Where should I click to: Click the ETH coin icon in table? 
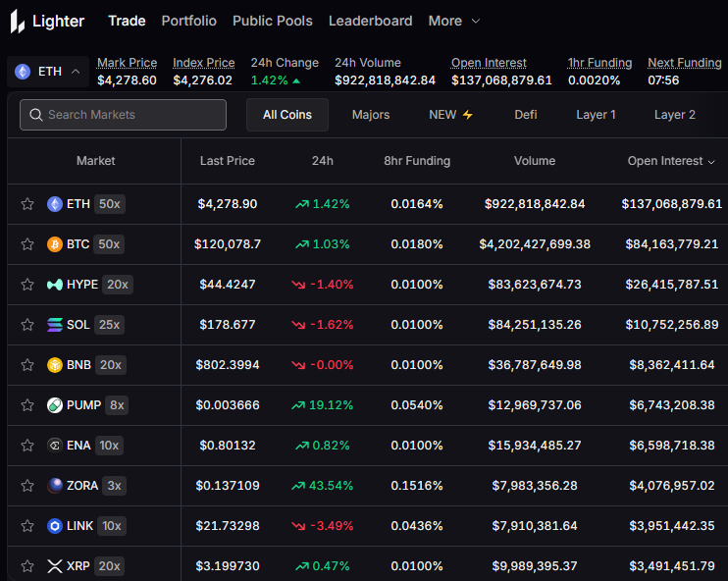tap(55, 204)
